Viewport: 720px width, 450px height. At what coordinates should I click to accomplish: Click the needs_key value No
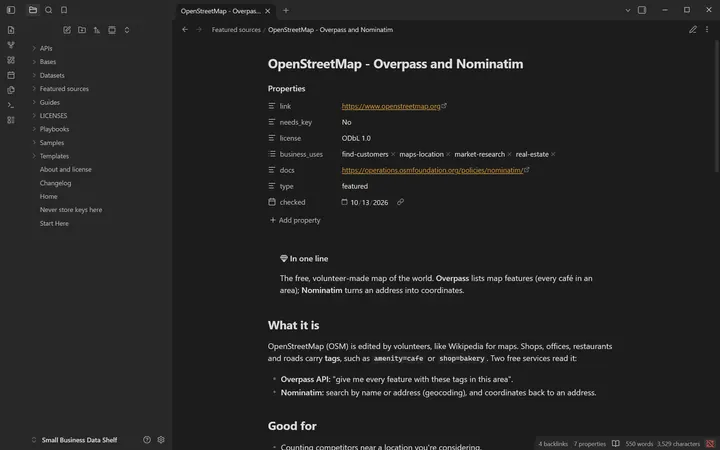click(x=347, y=122)
